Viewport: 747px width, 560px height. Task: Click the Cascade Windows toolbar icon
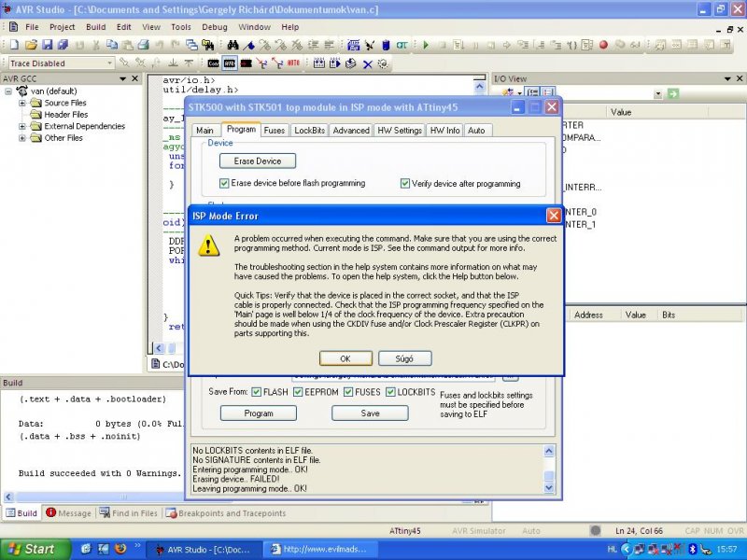191,45
